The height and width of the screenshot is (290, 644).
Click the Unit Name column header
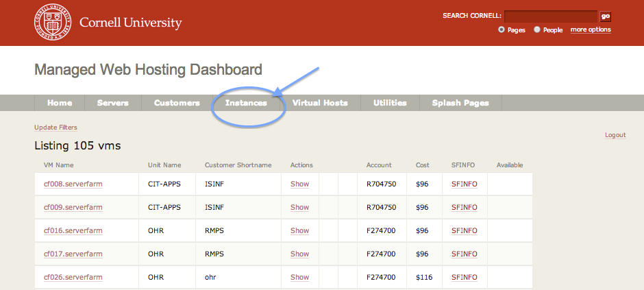tap(164, 165)
